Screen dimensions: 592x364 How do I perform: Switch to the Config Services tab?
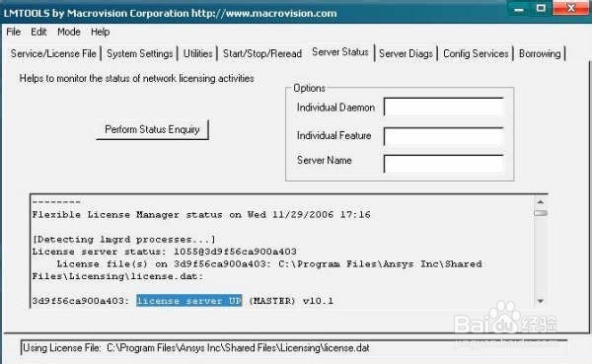click(476, 53)
